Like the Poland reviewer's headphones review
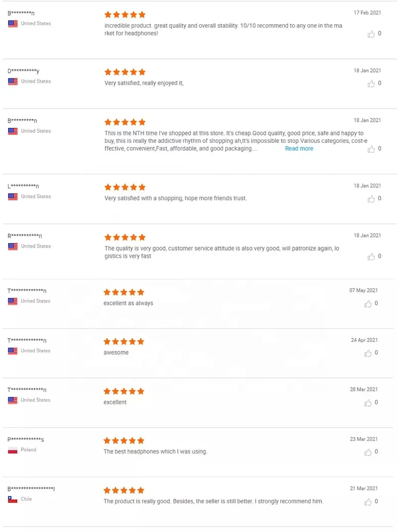The image size is (398, 532). (x=368, y=452)
